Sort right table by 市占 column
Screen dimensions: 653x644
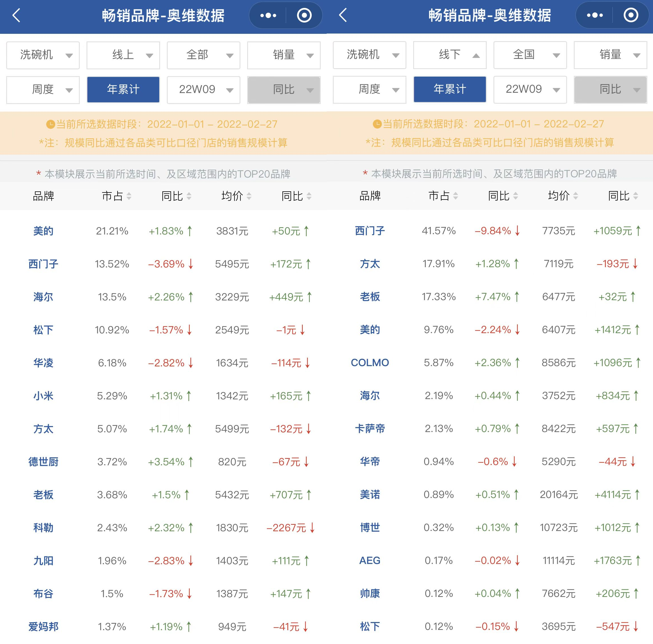[x=443, y=195]
